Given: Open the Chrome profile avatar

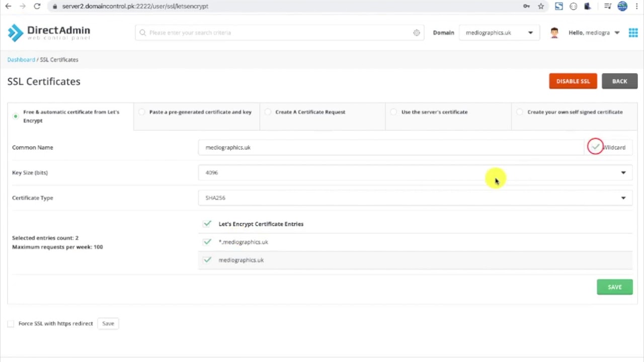Looking at the screenshot, I should [622, 6].
